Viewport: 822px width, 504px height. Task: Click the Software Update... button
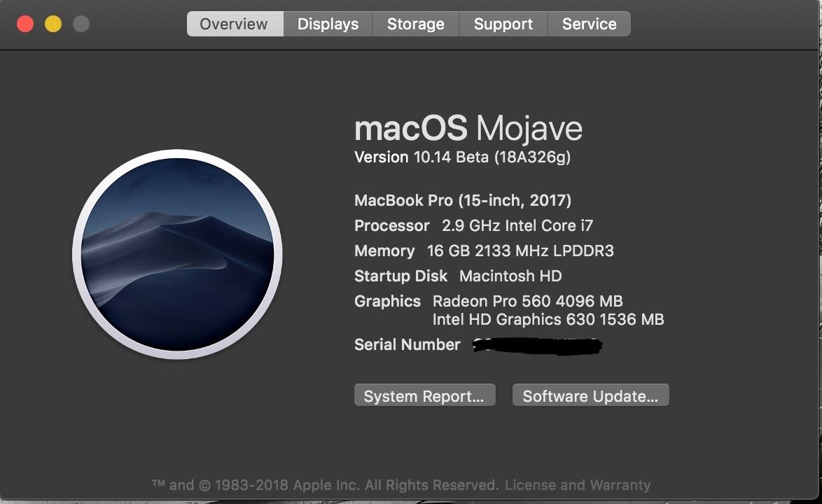(591, 395)
